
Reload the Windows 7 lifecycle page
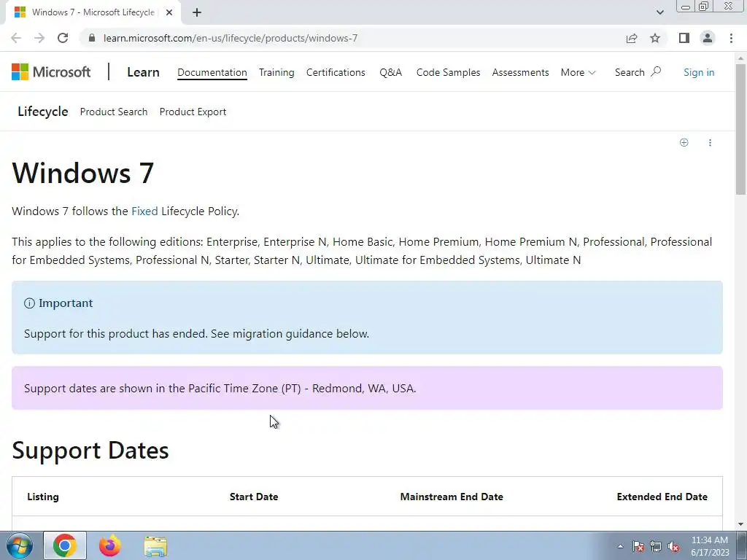pyautogui.click(x=63, y=38)
